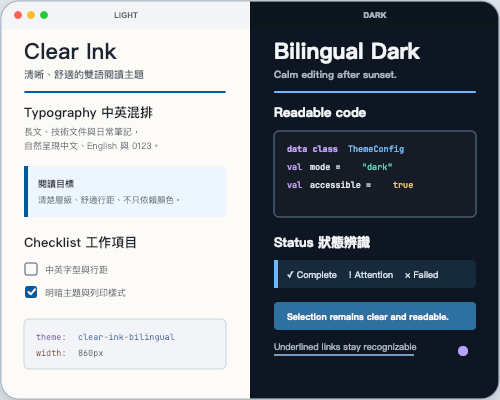
Task: Uncheck the 明暗主題與列印樣式 checkbox
Action: click(31, 292)
